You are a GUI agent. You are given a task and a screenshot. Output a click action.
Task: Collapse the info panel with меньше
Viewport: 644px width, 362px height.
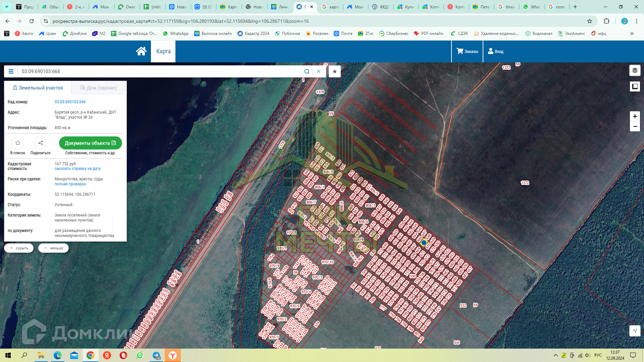tap(53, 248)
